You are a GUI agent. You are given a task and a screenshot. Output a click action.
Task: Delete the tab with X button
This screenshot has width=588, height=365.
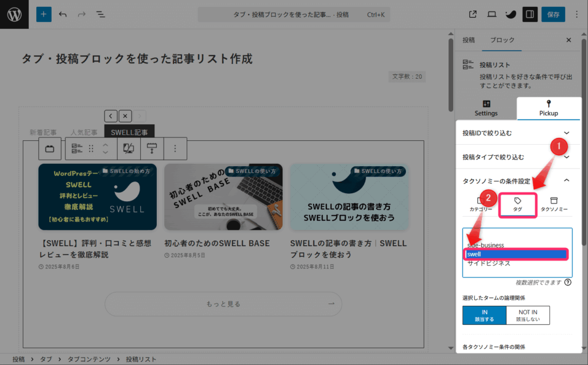pos(125,116)
